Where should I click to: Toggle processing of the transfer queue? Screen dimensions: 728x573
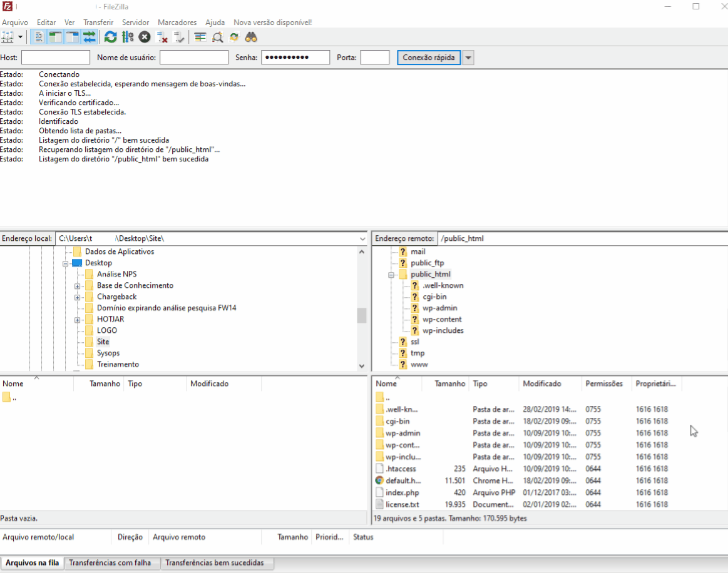tap(128, 37)
